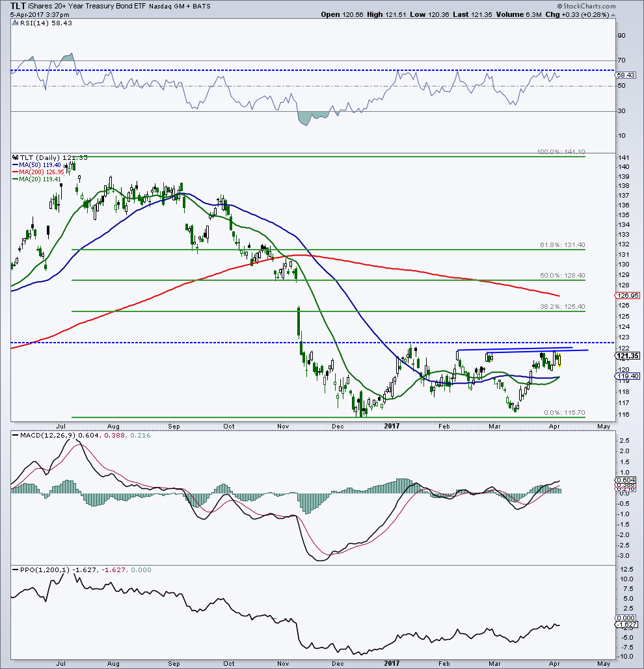Click the TLT (Daily) 121.35 legend label
Screen dimensions: 644x669
coord(50,157)
